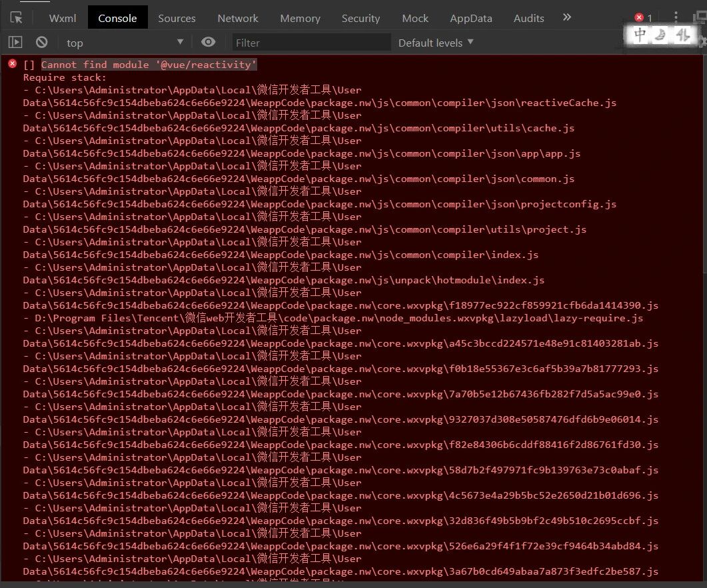Open the devtools three-dot menu
Viewport: 707px width, 588px height.
[676, 17]
